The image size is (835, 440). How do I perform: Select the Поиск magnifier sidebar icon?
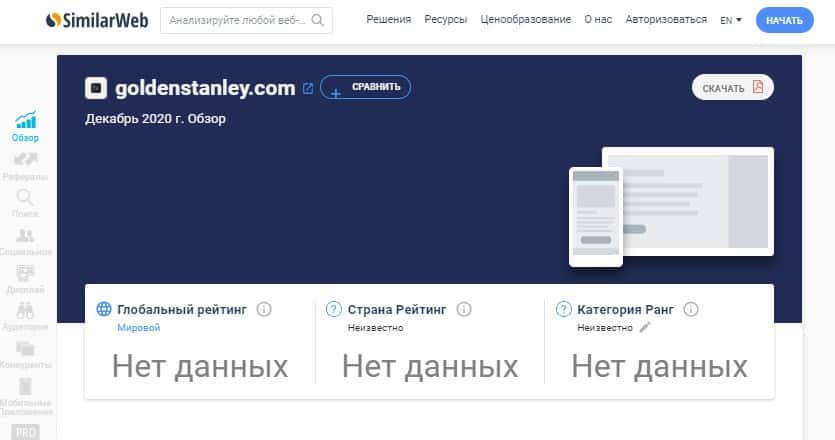(25, 203)
